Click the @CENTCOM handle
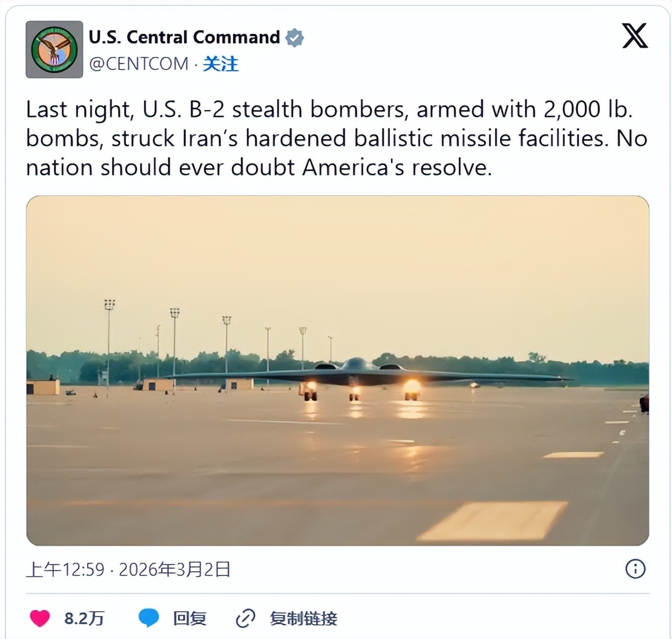 click(139, 64)
